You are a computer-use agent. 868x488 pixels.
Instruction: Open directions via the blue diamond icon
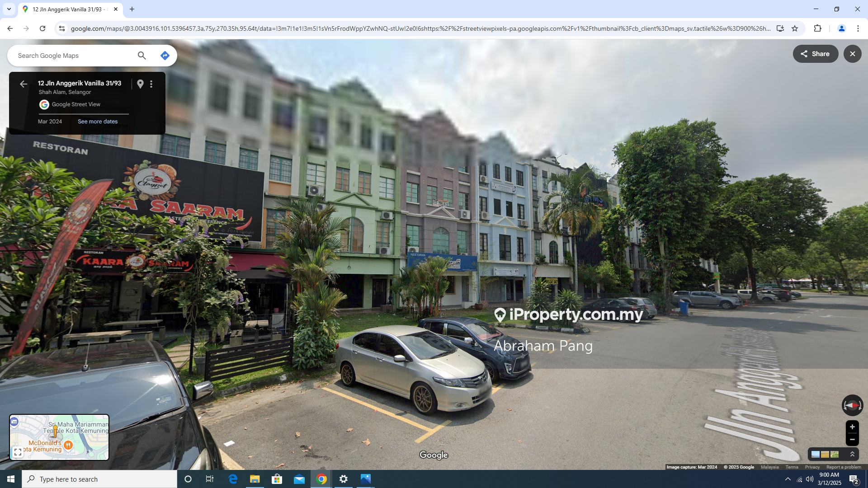click(165, 56)
